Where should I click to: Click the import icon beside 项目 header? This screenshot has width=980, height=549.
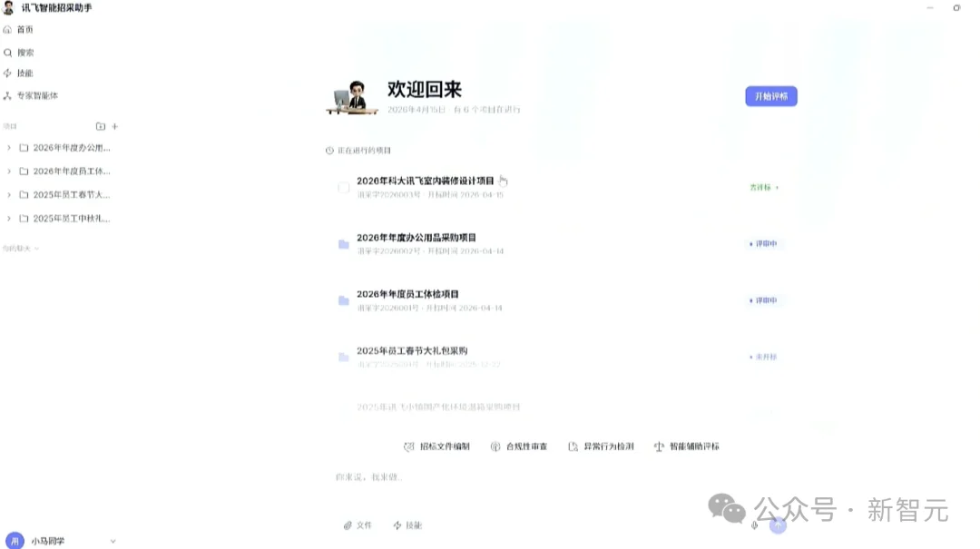100,126
